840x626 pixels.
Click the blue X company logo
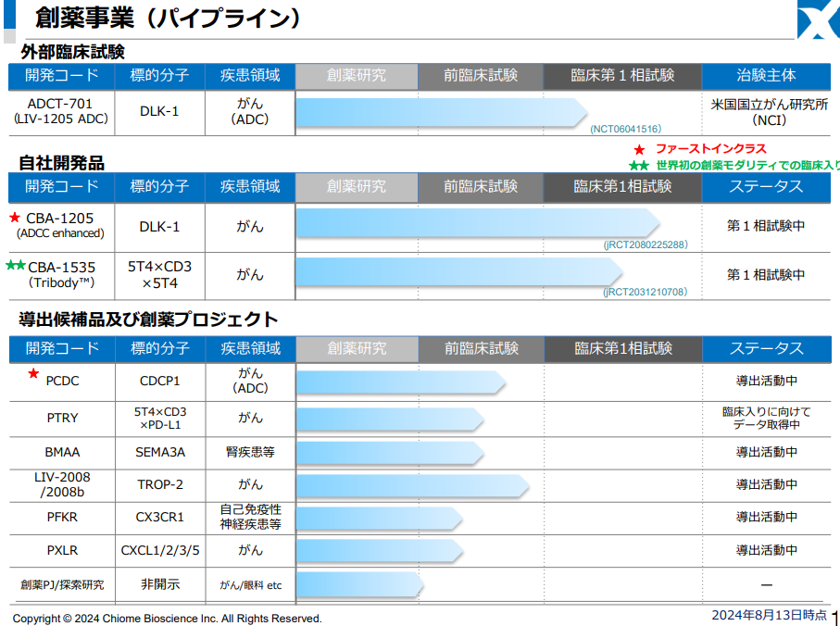pos(819,20)
